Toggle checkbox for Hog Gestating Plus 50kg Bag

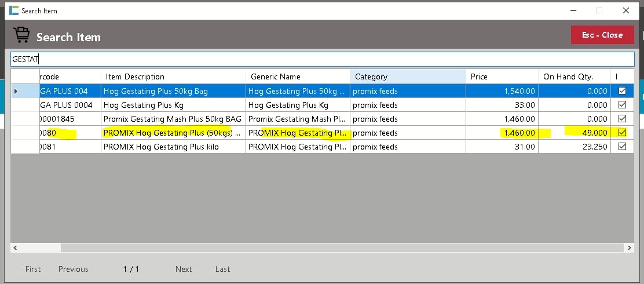[x=622, y=91]
